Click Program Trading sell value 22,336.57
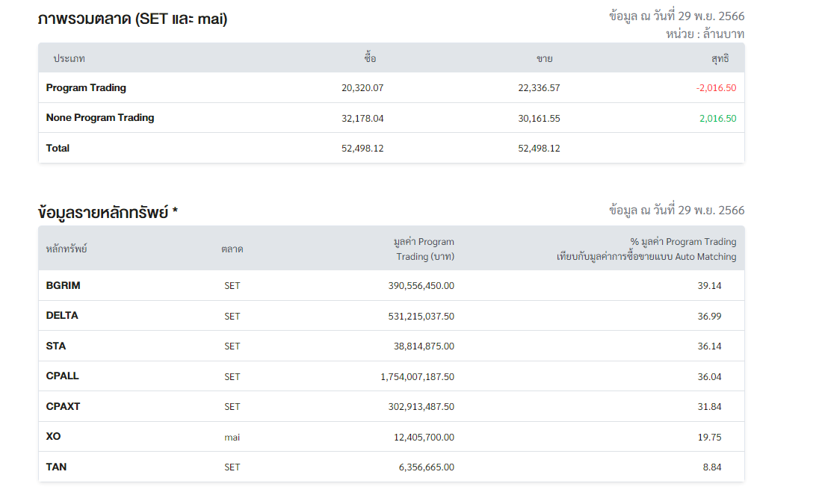 tap(539, 88)
